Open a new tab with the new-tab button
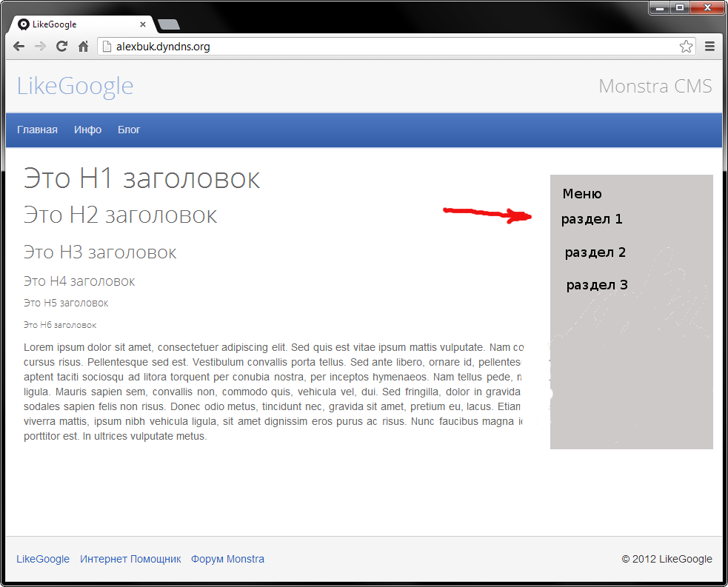 coord(169,25)
